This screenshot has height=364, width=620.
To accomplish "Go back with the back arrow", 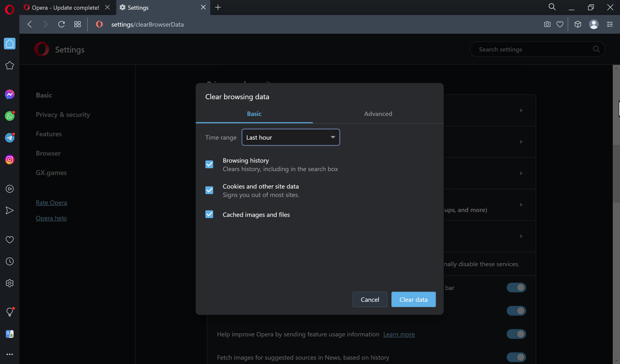I will pyautogui.click(x=30, y=24).
